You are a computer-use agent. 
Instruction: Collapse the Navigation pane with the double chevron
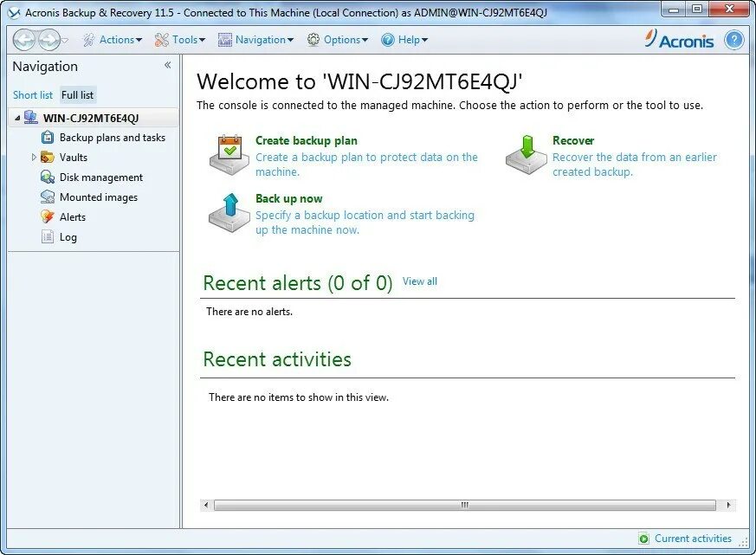(x=167, y=65)
